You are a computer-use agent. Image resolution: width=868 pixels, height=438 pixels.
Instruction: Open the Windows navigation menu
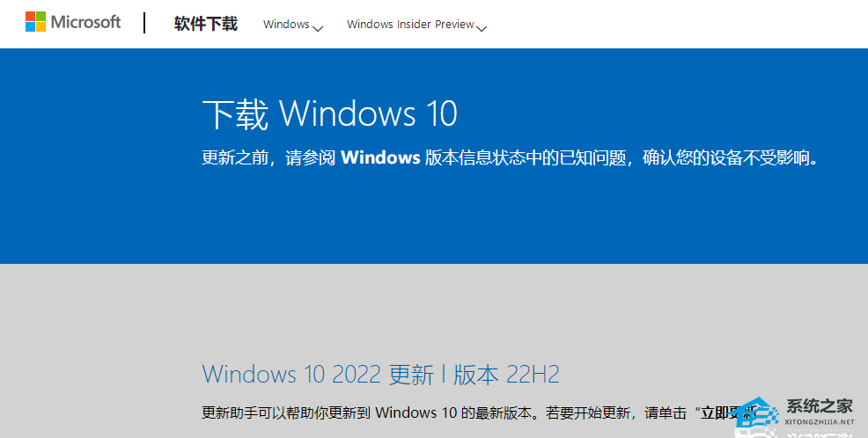click(286, 25)
